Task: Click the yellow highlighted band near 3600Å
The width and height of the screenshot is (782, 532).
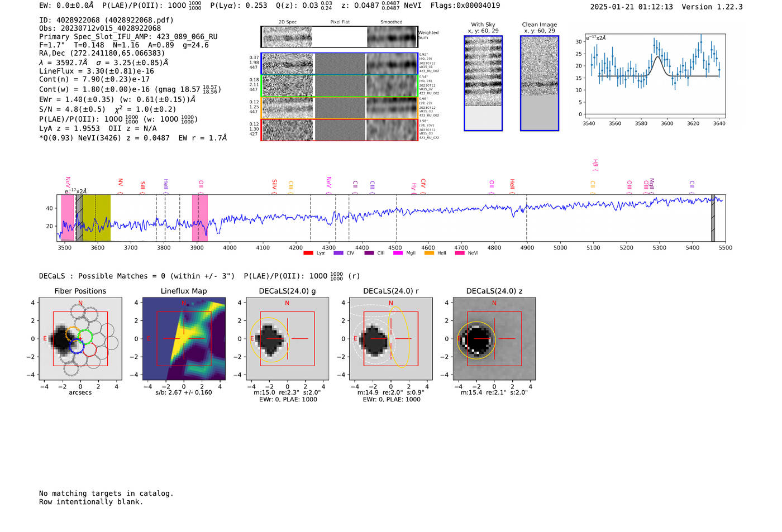Action: [x=97, y=218]
